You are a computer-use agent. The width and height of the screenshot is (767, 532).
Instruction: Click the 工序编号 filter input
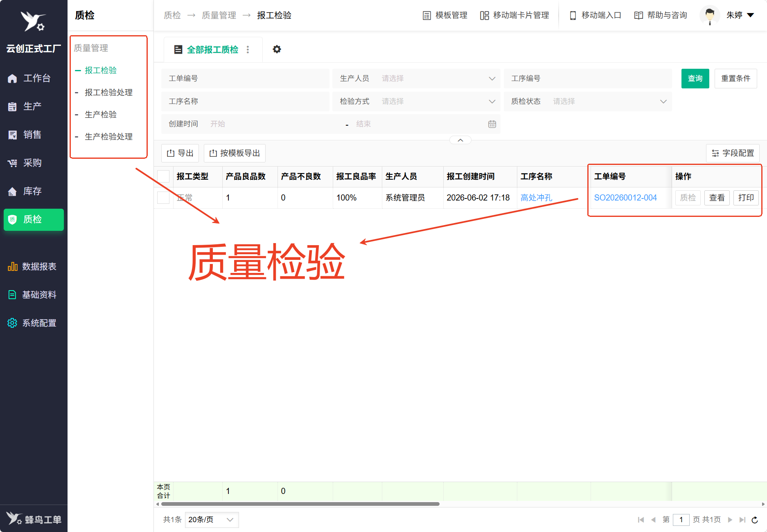coord(588,79)
